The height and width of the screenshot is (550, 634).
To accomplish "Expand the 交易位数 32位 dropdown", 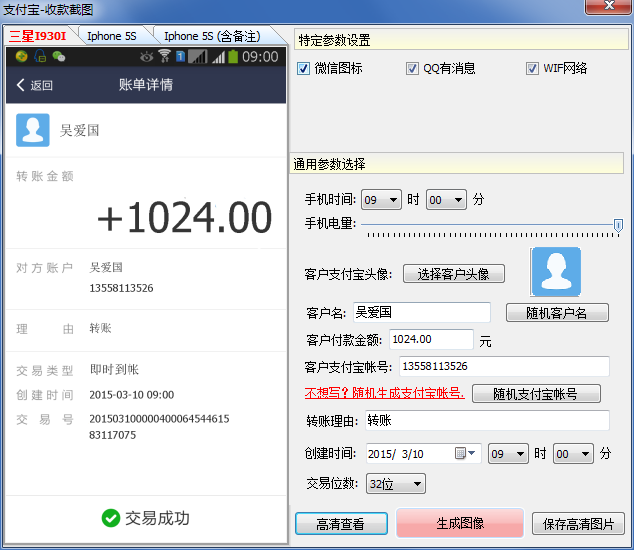I will 395,484.
